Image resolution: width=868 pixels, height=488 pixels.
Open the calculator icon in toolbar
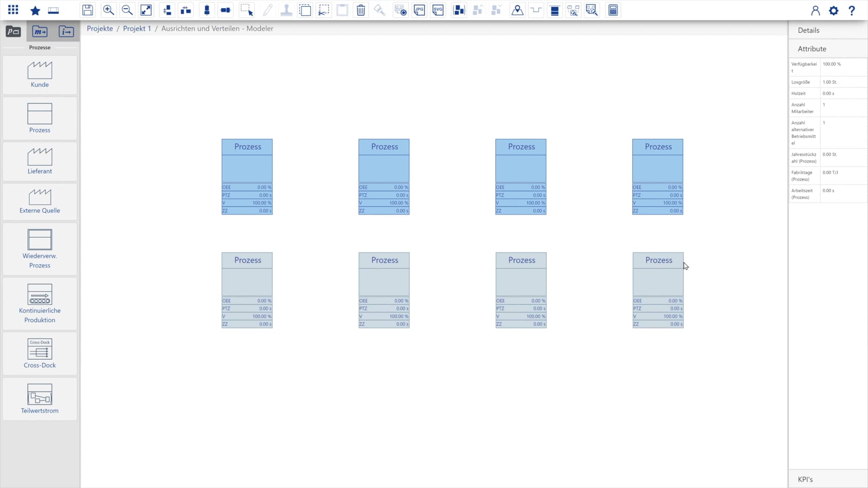613,10
